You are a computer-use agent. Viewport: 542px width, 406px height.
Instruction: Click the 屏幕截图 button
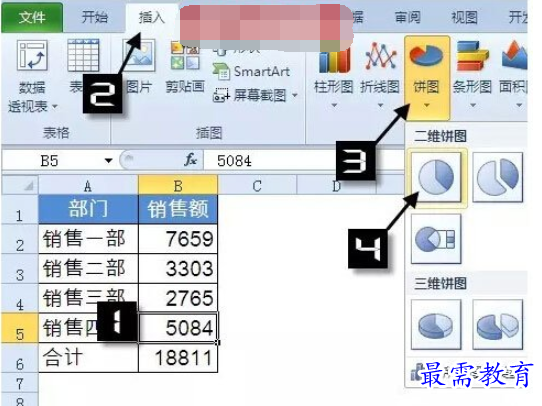pos(250,95)
